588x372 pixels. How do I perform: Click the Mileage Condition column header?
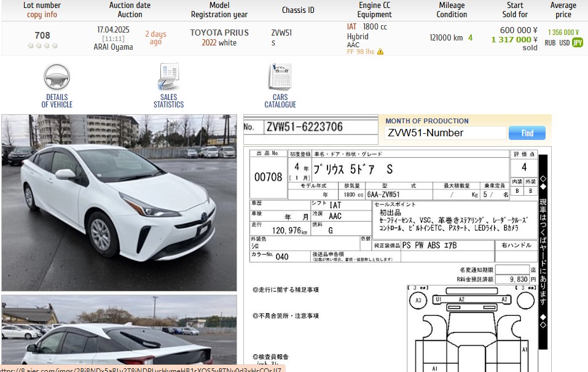(x=452, y=10)
